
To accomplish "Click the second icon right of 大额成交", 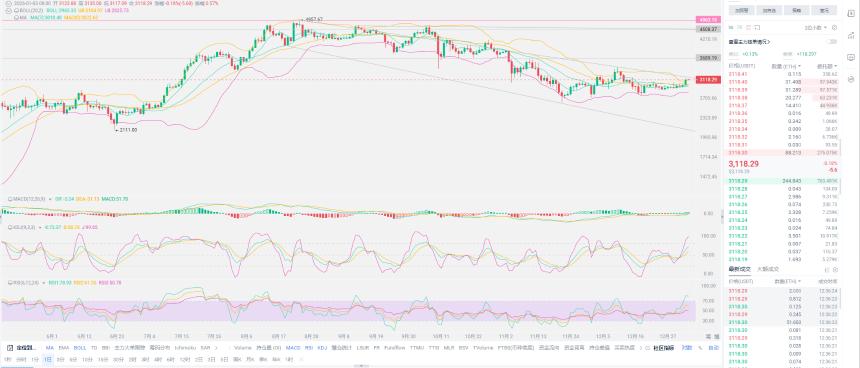I will pyautogui.click(x=835, y=269).
